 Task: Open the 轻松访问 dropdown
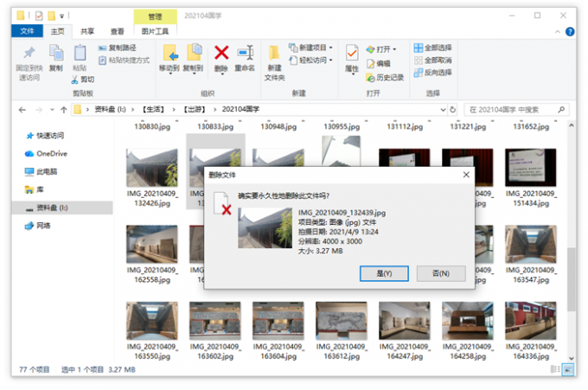[x=310, y=60]
